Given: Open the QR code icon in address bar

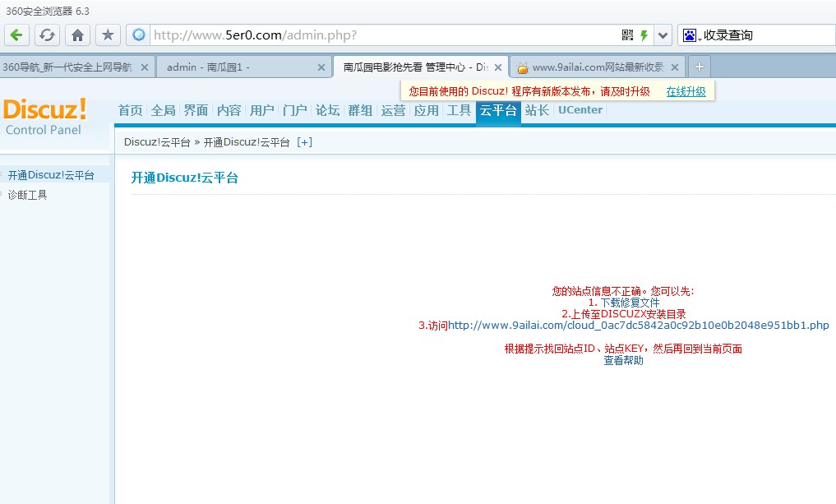Looking at the screenshot, I should [x=627, y=35].
